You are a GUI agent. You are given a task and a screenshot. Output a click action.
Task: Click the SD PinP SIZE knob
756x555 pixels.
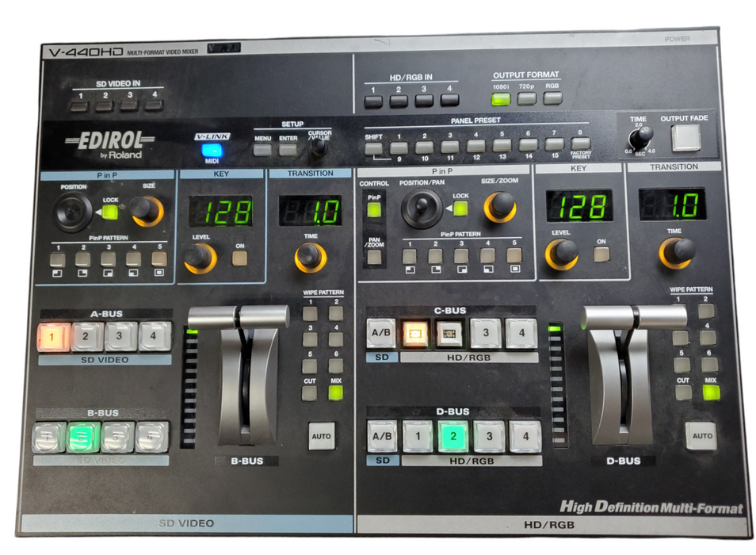click(146, 211)
